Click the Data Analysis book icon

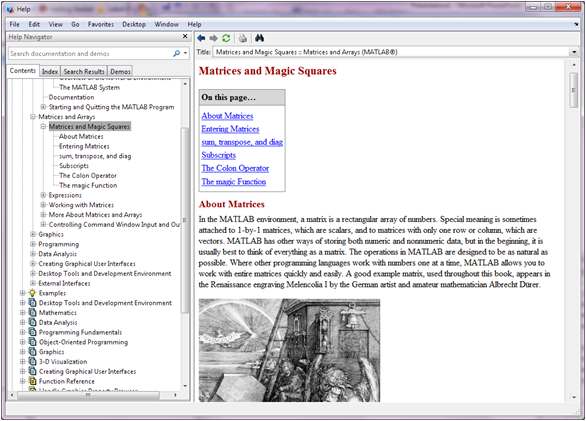pos(33,322)
